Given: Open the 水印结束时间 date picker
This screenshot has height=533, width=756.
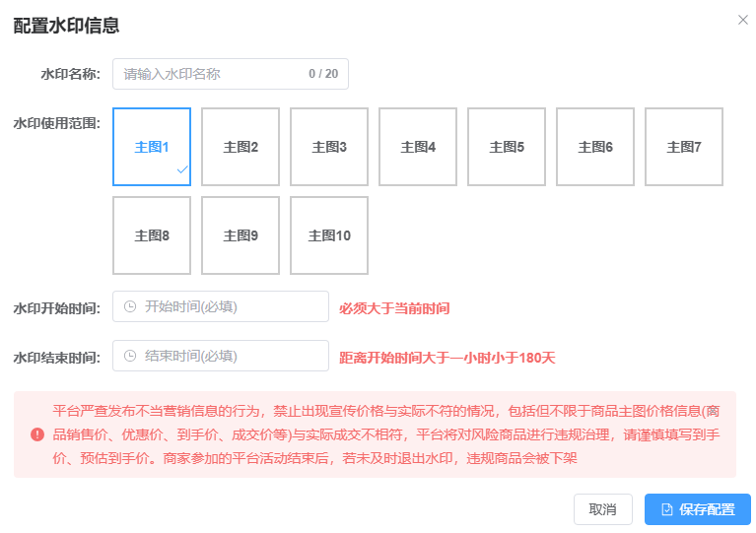Looking at the screenshot, I should pos(232,356).
